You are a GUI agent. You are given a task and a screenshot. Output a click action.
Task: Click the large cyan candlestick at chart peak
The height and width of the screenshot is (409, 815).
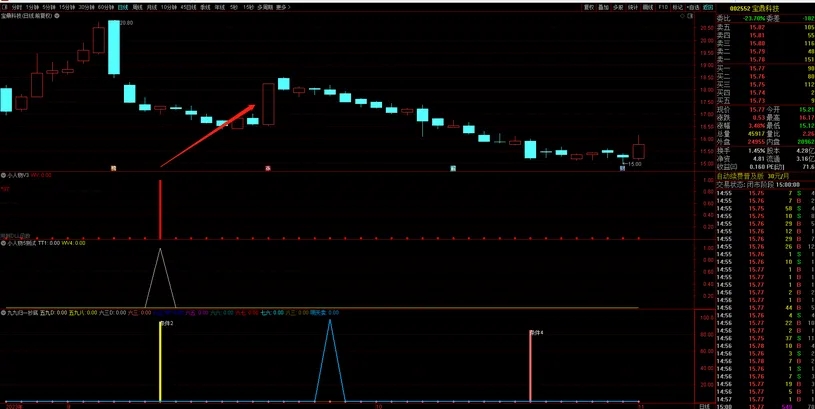(x=115, y=47)
